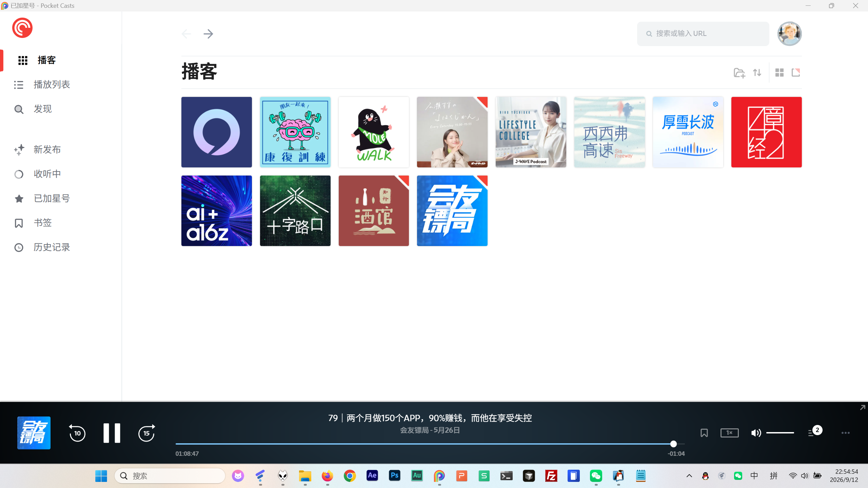Open the Windows Start menu
The image size is (868, 488).
pos(101,476)
